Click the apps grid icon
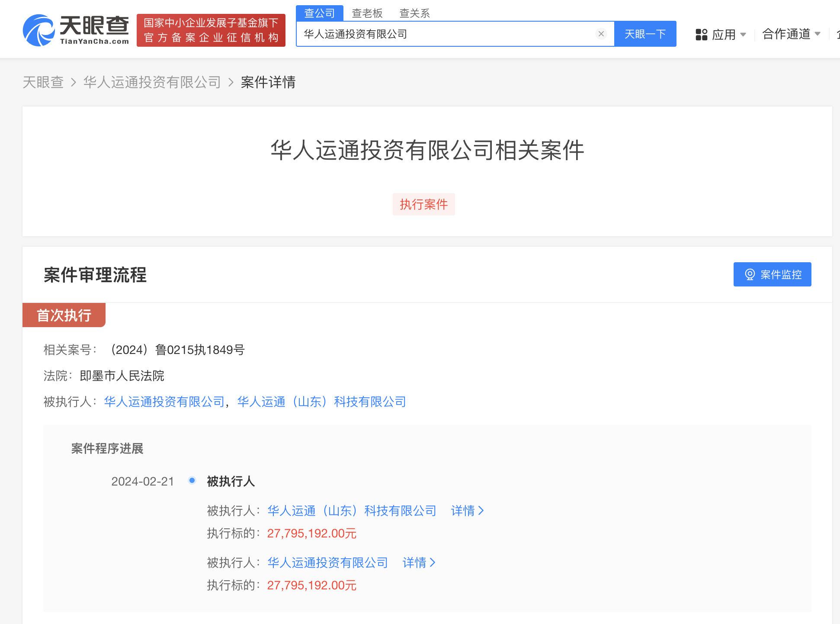840x624 pixels. click(701, 34)
